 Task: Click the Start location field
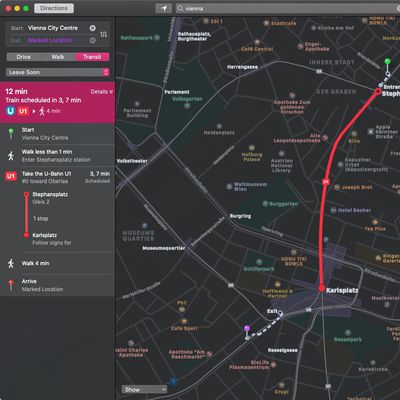(x=53, y=28)
